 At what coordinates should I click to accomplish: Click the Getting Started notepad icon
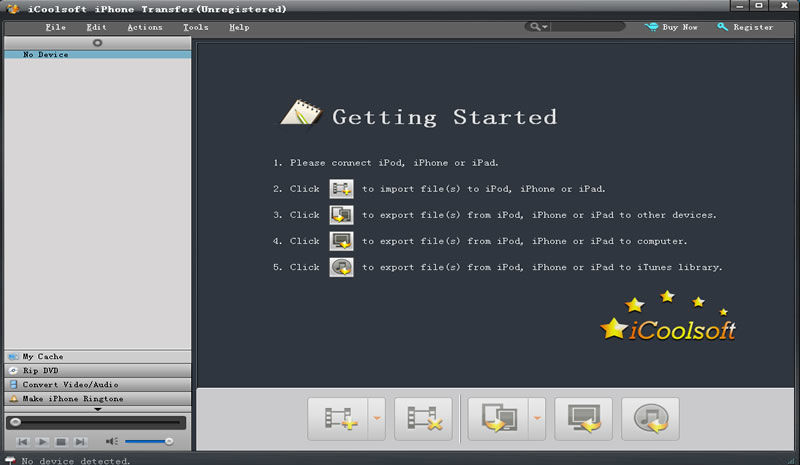301,112
